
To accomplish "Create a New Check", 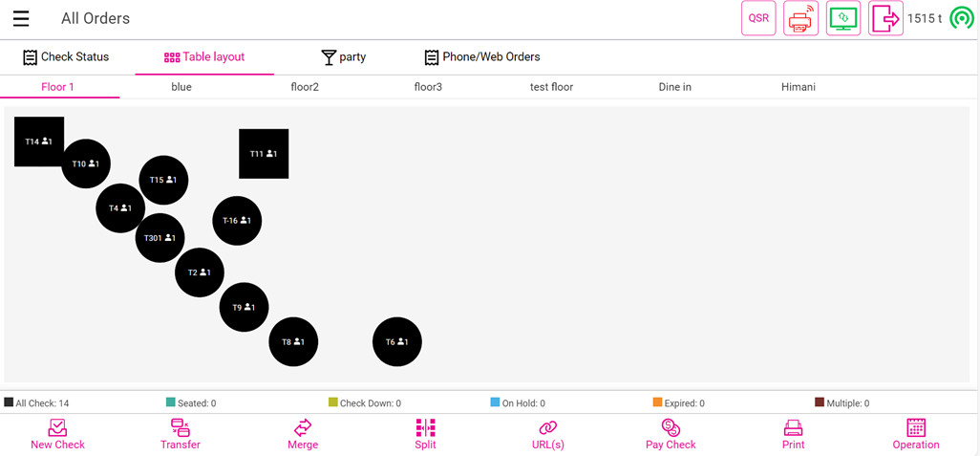I will [57, 434].
